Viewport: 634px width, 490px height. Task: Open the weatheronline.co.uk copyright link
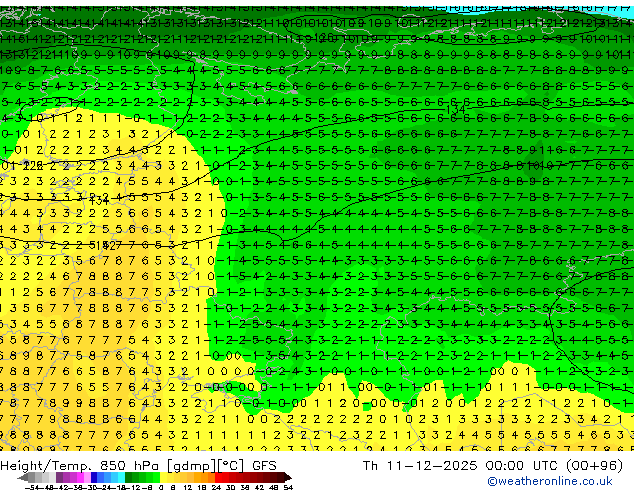point(550,481)
